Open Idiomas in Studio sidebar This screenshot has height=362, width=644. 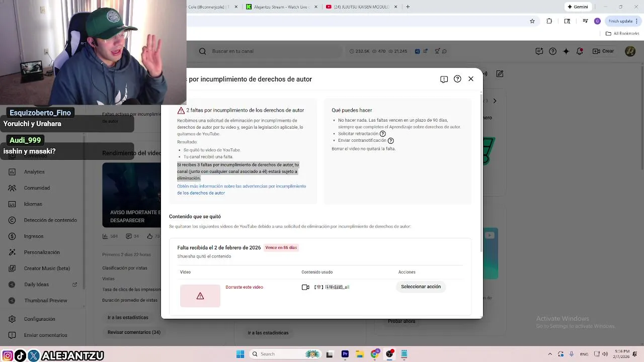click(33, 204)
